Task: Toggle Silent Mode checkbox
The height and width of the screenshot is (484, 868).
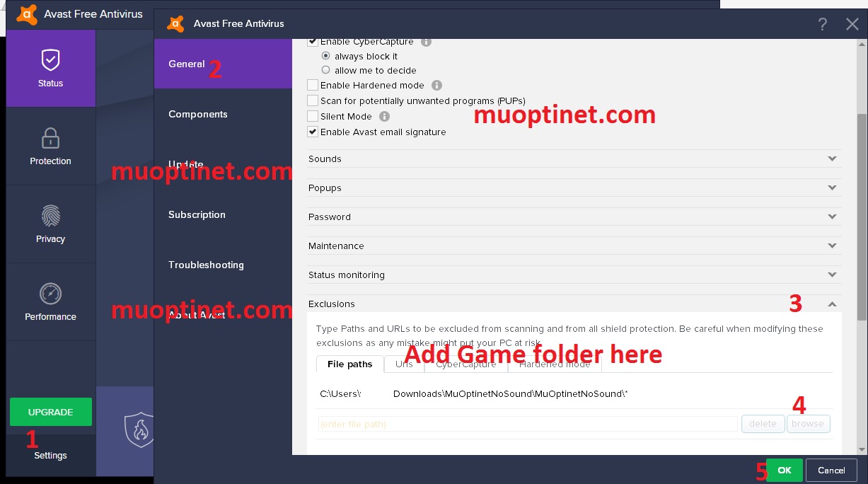Action: pyautogui.click(x=313, y=116)
